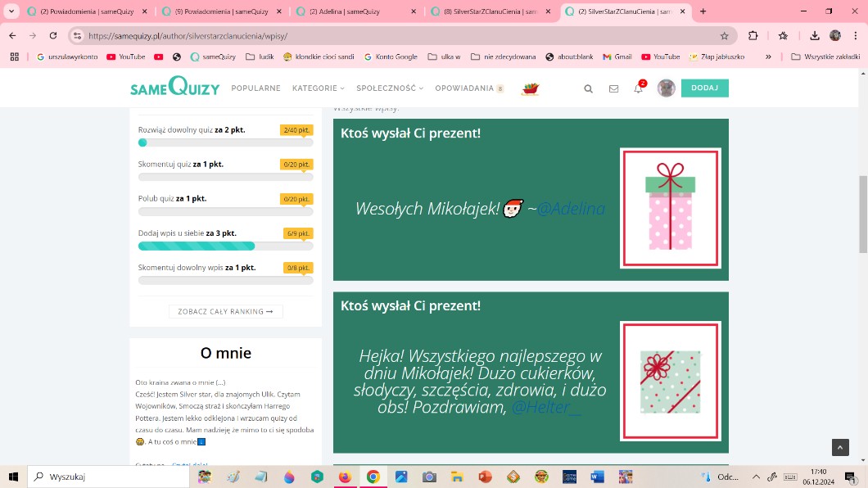This screenshot has width=868, height=488.
Task: Click the 'Dodaj wpis u siebie' progress bar
Action: tap(225, 246)
